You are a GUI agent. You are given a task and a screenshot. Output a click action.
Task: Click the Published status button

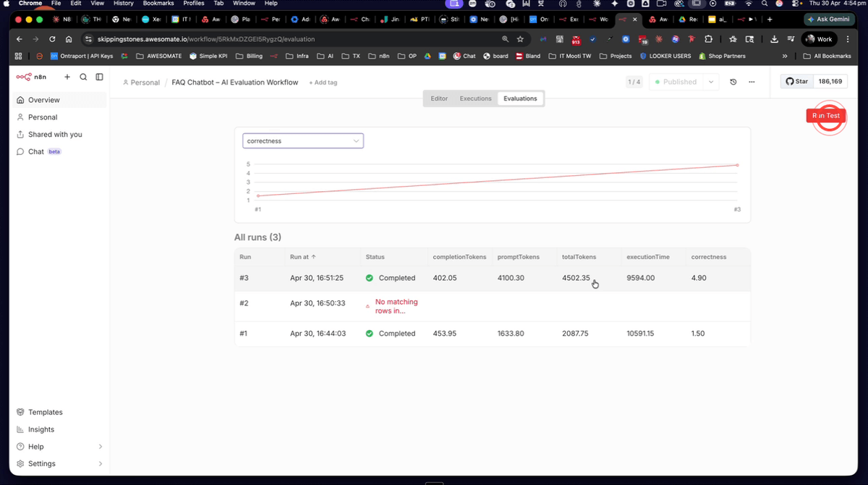[676, 82]
